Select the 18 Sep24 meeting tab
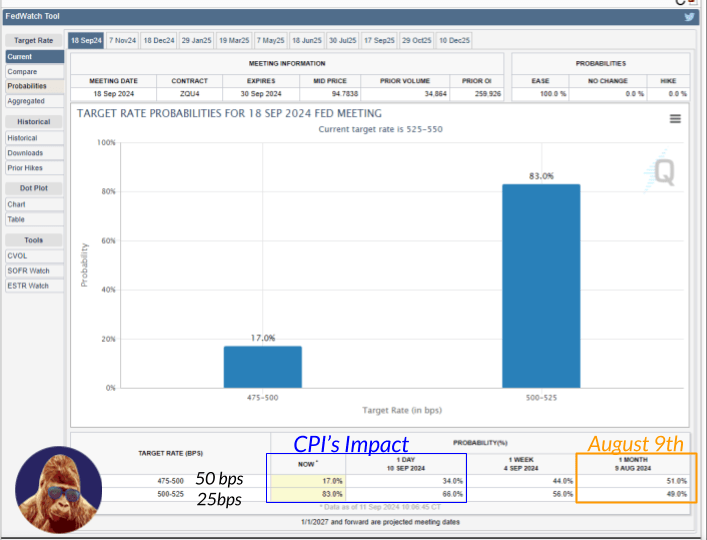This screenshot has height=540, width=707. (86, 40)
